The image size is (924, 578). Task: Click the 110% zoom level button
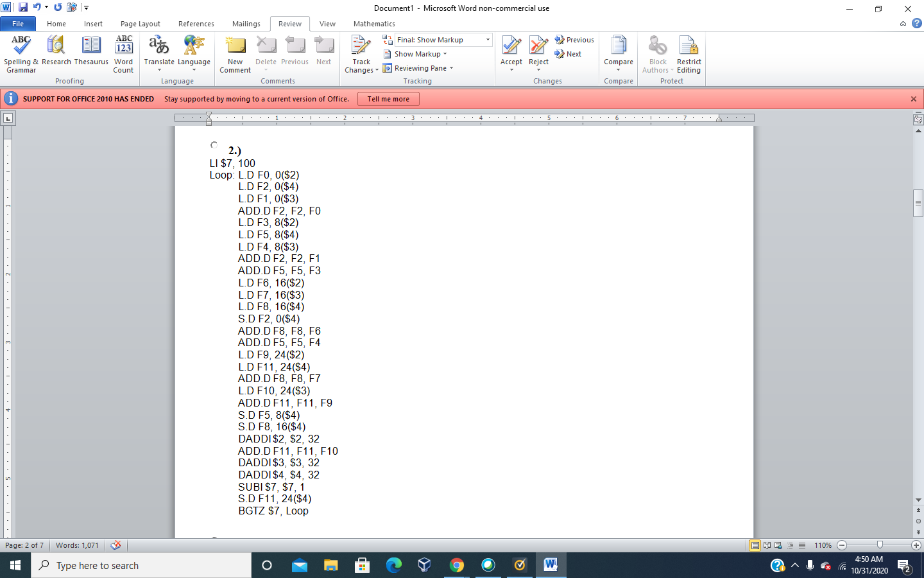(x=823, y=545)
